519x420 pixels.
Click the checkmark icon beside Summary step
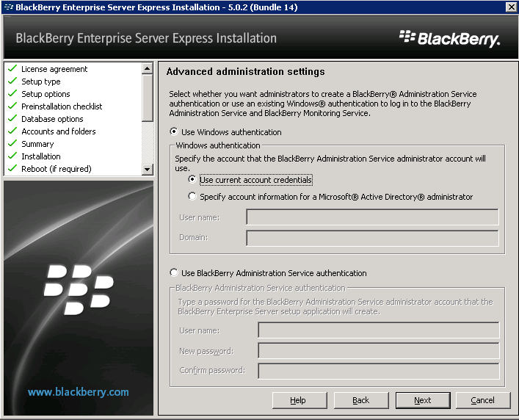click(12, 144)
